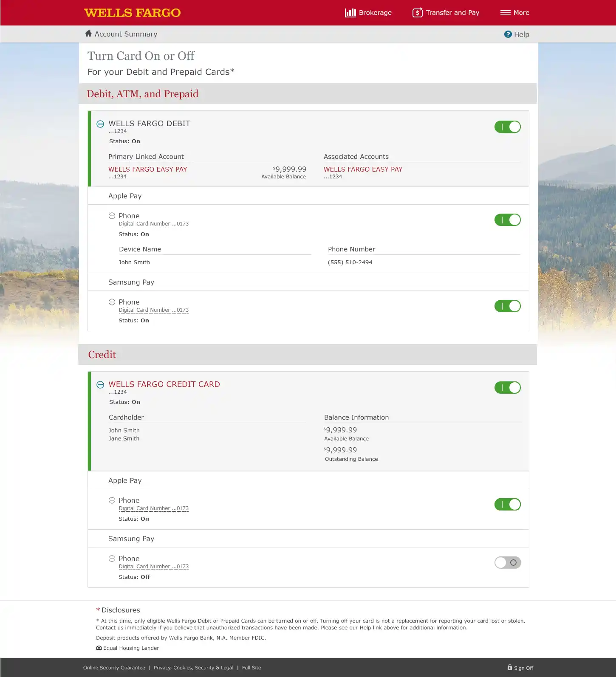Expand Credit Samsung Pay Phone details
The image size is (616, 677).
pyautogui.click(x=112, y=559)
